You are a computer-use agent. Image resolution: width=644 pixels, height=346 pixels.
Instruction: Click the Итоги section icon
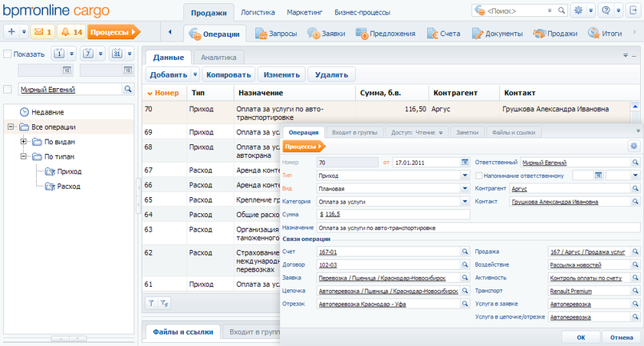pyautogui.click(x=594, y=34)
